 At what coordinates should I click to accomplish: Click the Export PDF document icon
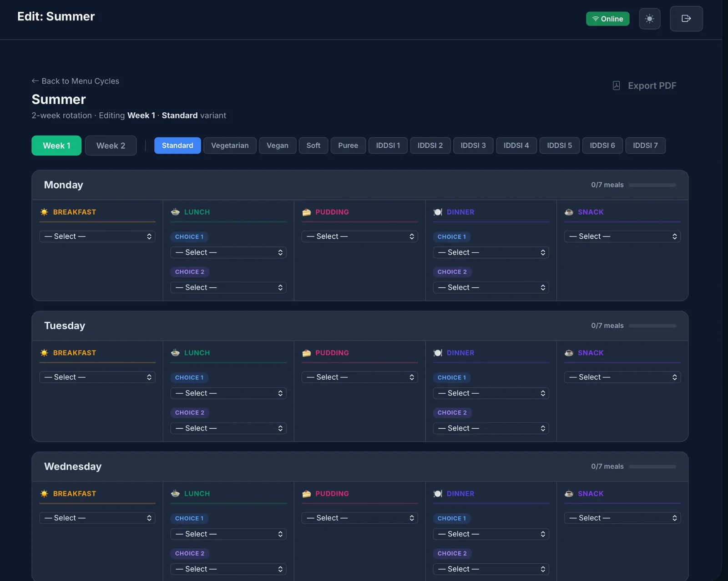[x=617, y=85]
